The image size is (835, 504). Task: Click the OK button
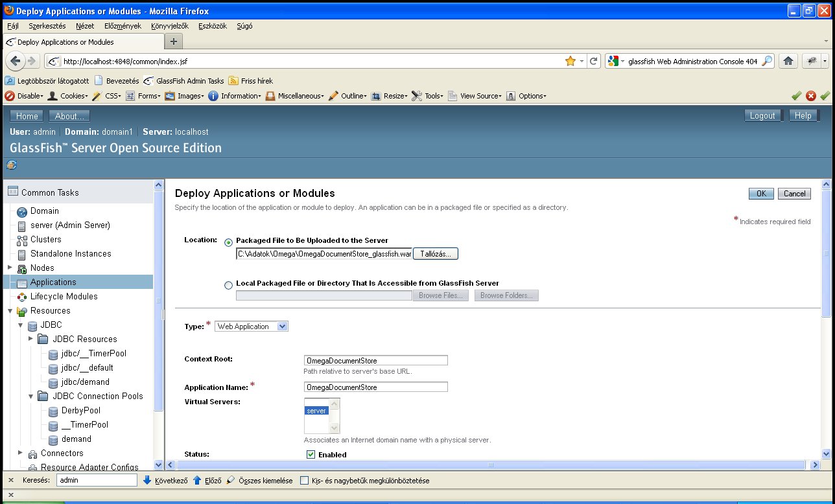pyautogui.click(x=761, y=194)
